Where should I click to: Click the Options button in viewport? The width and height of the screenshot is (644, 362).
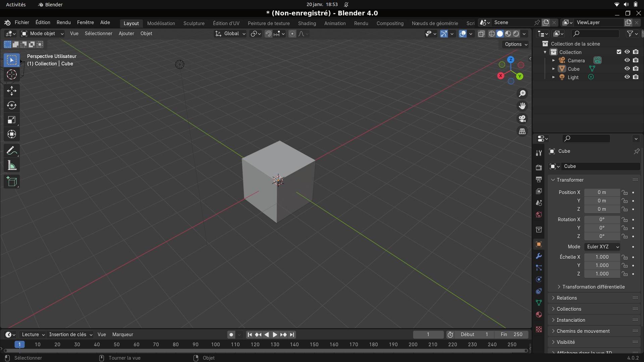coord(516,44)
